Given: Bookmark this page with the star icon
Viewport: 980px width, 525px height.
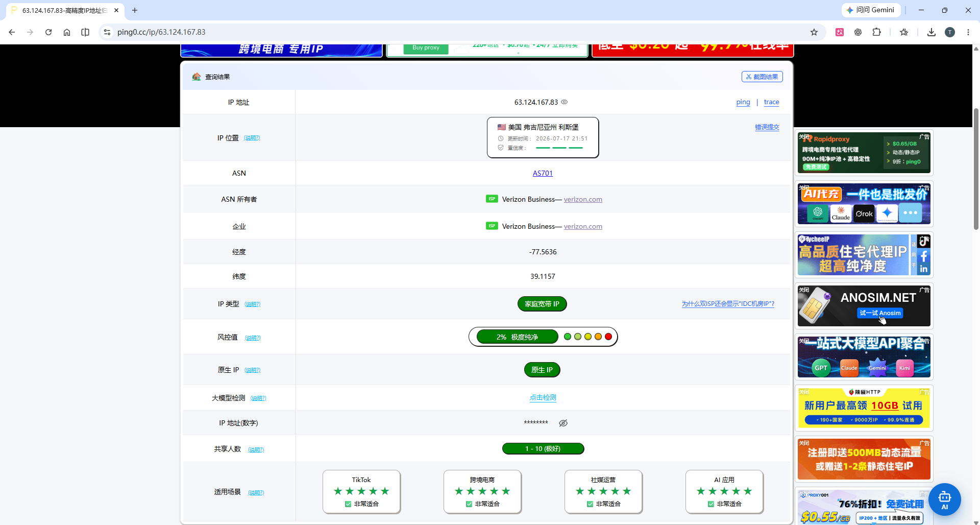Looking at the screenshot, I should (x=814, y=32).
